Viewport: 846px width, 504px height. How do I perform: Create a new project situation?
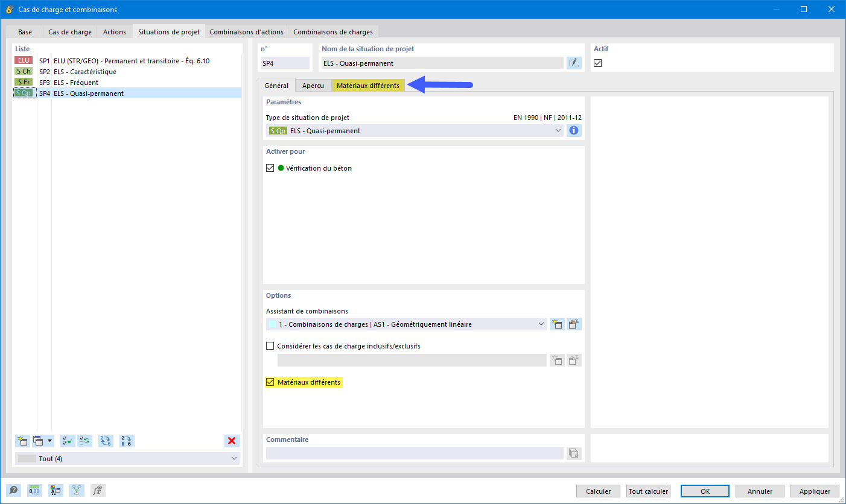pos(22,441)
